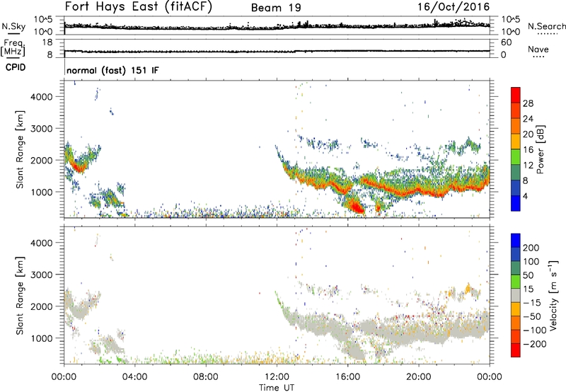Screen dimensions: 566x392
Task: Click the "28" tick on the power colorbar
Action: 528,103
